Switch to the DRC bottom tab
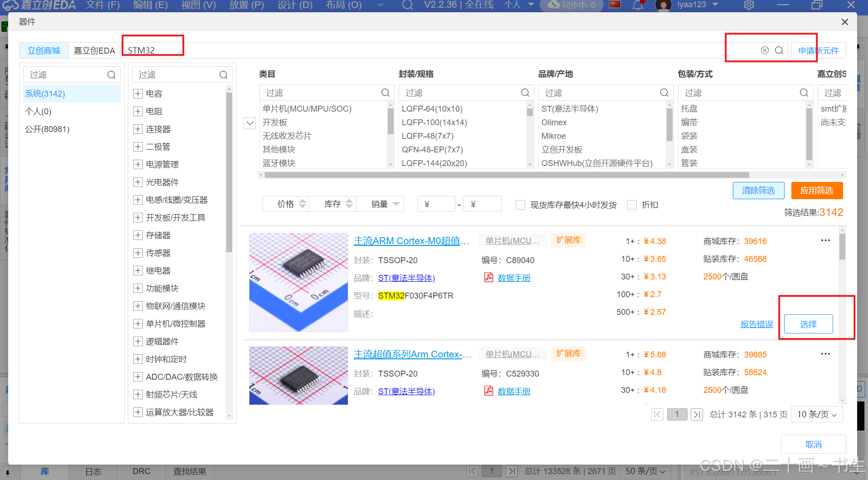This screenshot has width=868, height=480. (x=141, y=471)
